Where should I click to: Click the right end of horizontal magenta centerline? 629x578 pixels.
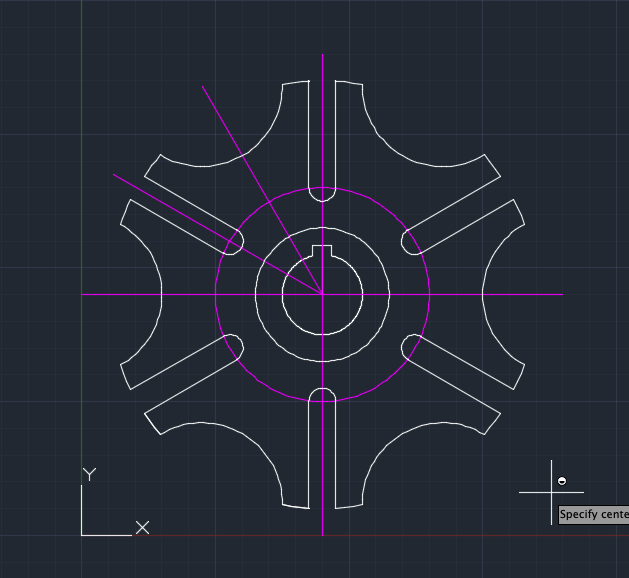(562, 294)
